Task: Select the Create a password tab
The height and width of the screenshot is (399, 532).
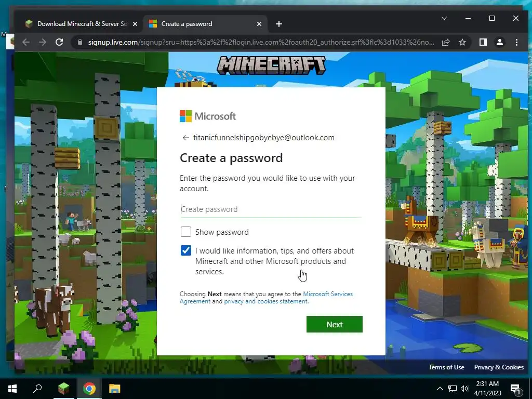Action: (205, 24)
